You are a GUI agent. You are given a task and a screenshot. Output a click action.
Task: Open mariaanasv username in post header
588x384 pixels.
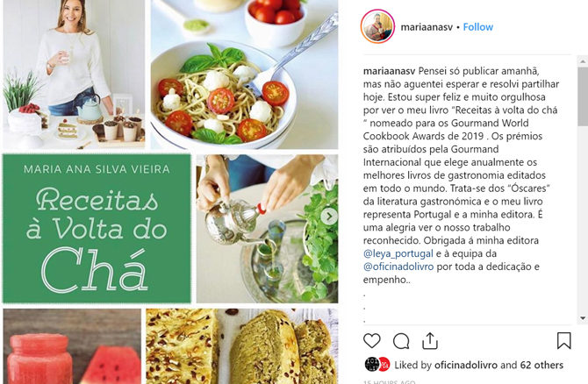coord(427,27)
